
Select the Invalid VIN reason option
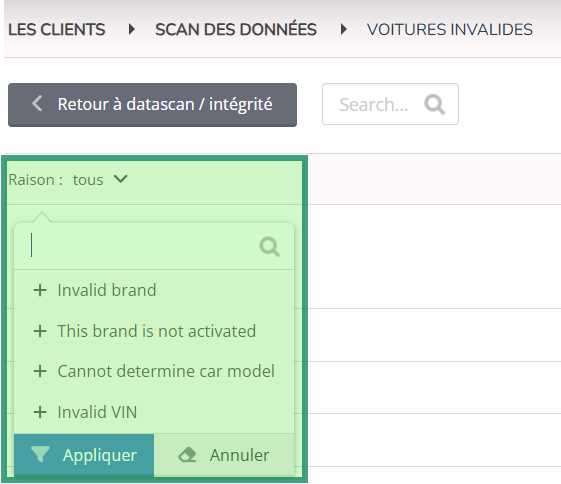click(154, 412)
